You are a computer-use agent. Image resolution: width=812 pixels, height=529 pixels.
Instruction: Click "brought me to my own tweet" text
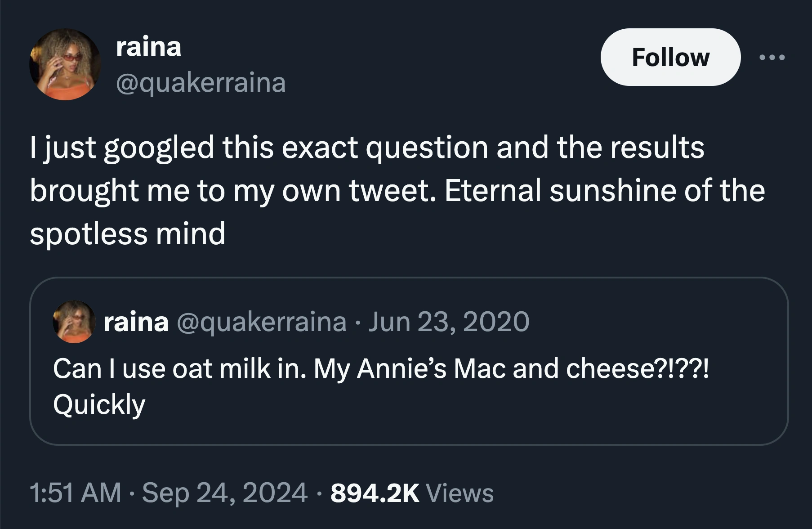coord(233,190)
